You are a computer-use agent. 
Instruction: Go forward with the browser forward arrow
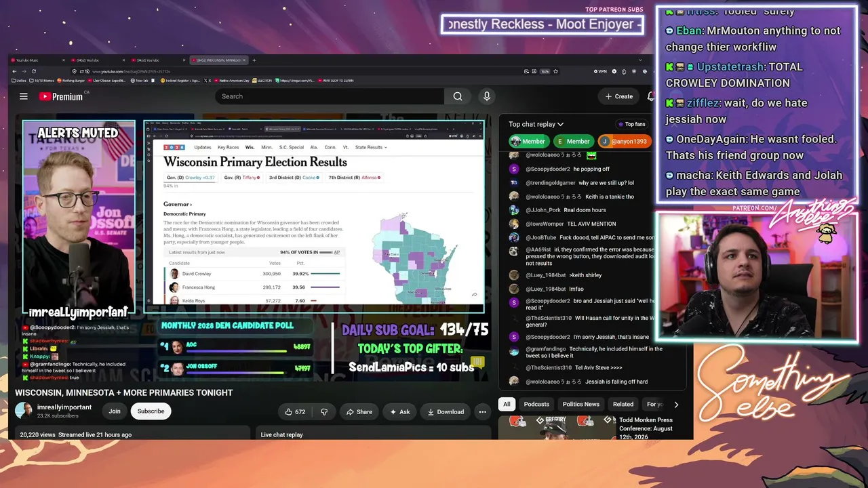(24, 71)
